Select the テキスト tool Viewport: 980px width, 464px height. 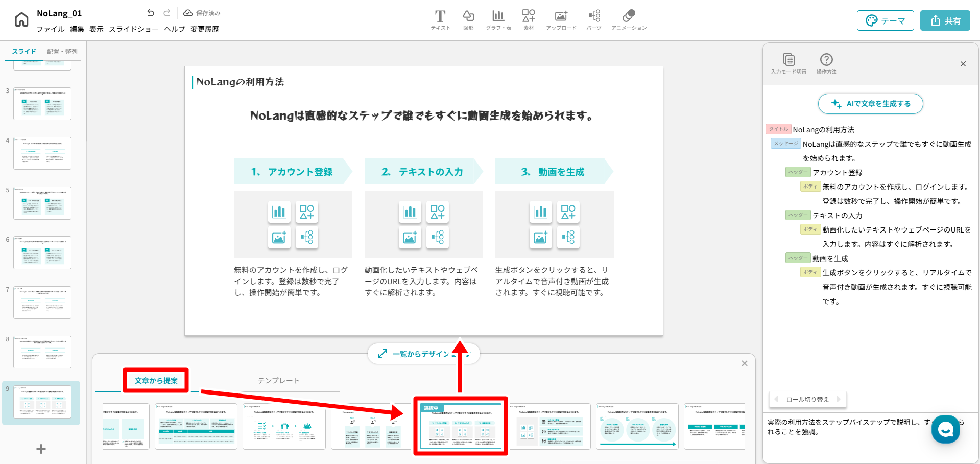pos(440,20)
